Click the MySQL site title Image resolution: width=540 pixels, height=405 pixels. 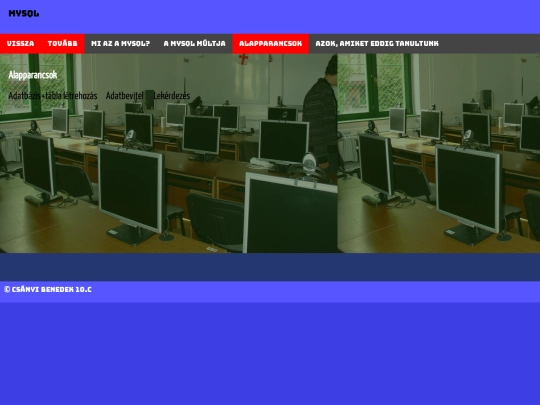tap(24, 13)
